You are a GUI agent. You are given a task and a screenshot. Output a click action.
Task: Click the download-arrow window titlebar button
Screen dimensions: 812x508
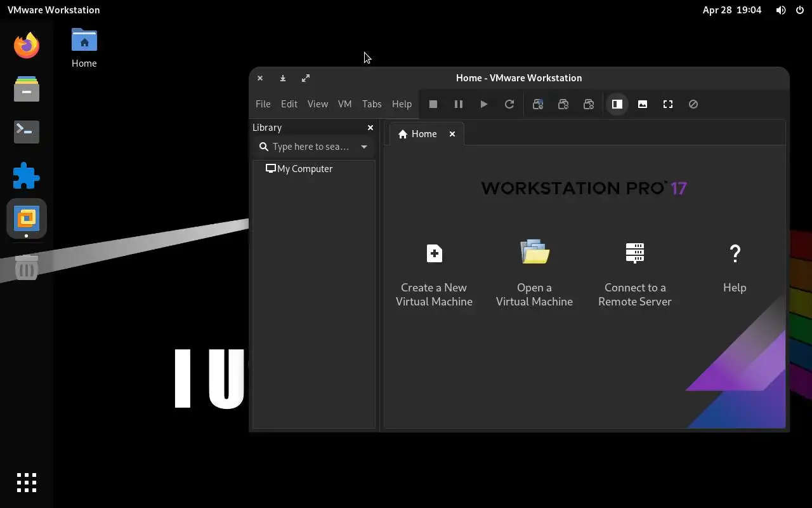283,78
